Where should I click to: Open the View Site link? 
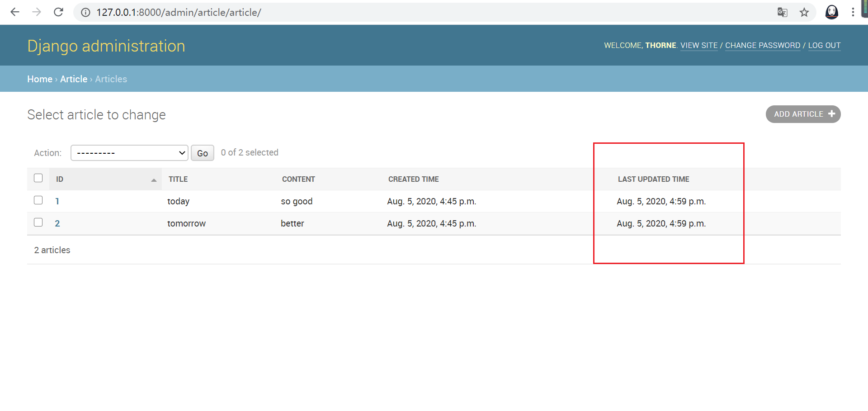coord(699,45)
